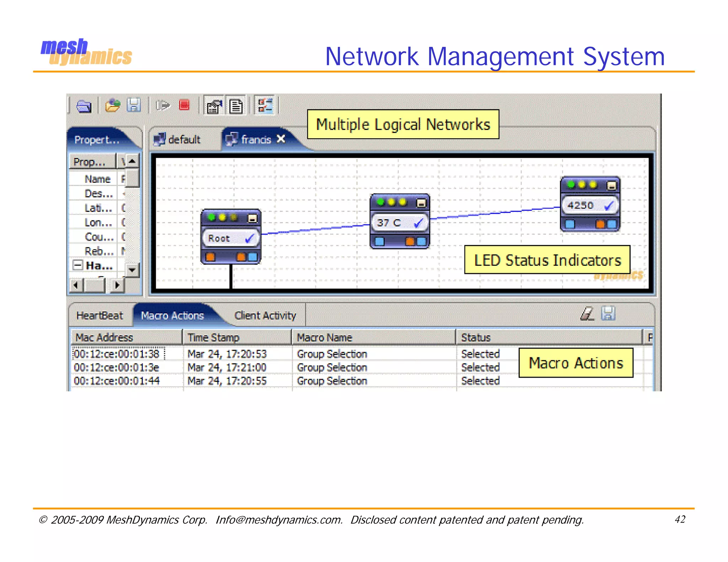Click the properties scroll left arrow

click(x=76, y=285)
